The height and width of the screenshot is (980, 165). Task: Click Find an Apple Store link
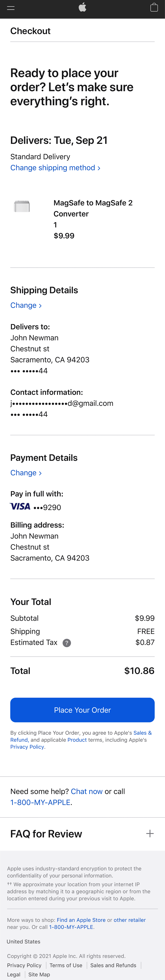[x=81, y=920]
